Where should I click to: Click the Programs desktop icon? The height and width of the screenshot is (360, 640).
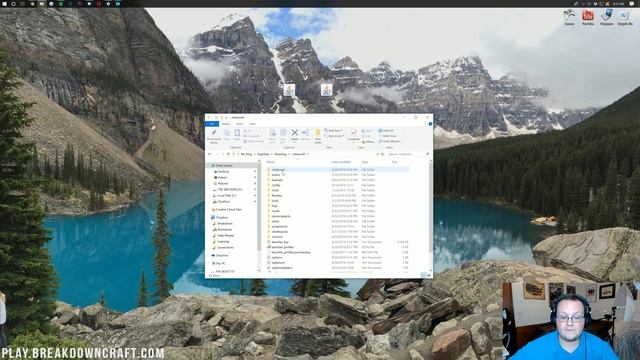[x=607, y=17]
